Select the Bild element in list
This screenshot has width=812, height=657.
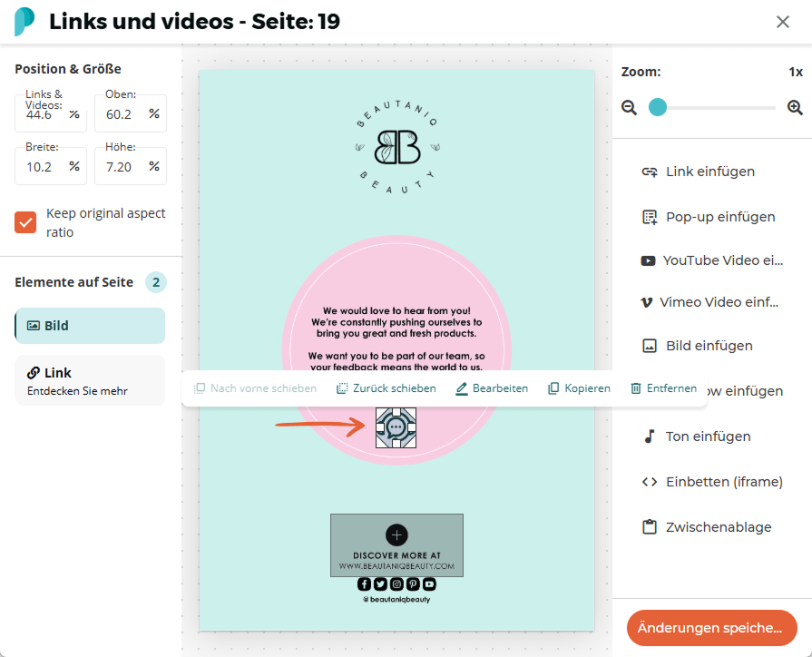(x=90, y=326)
